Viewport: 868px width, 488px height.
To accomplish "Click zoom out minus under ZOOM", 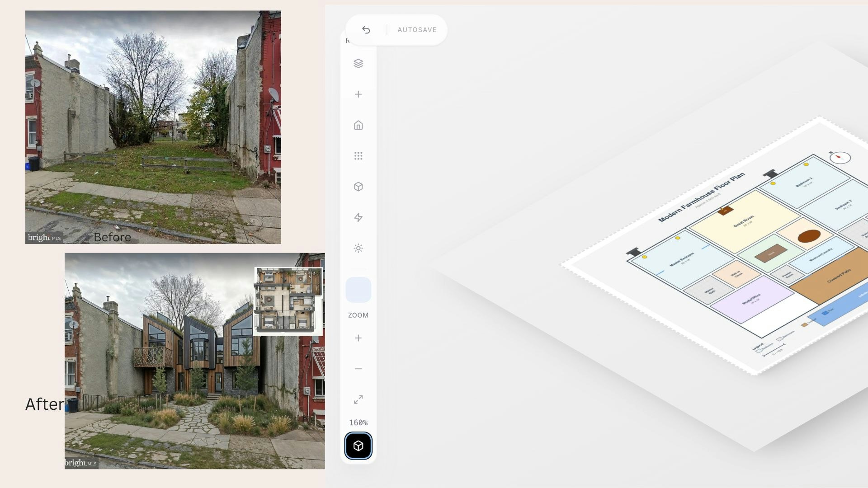I will (x=358, y=369).
